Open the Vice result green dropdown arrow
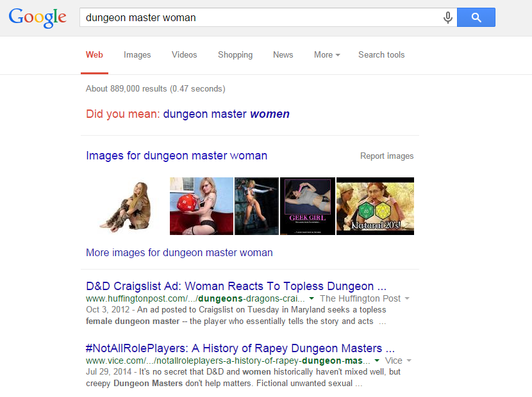532x397 pixels. (x=377, y=361)
